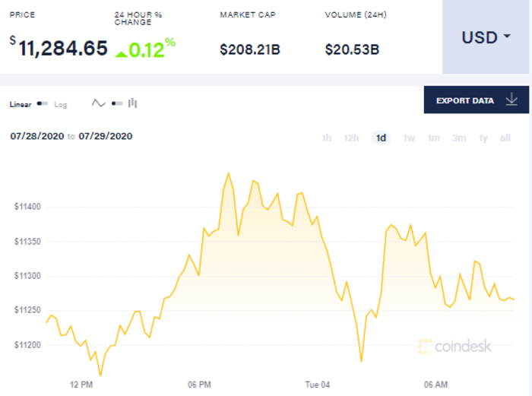
Task: Show the 3m time range
Action: [458, 138]
